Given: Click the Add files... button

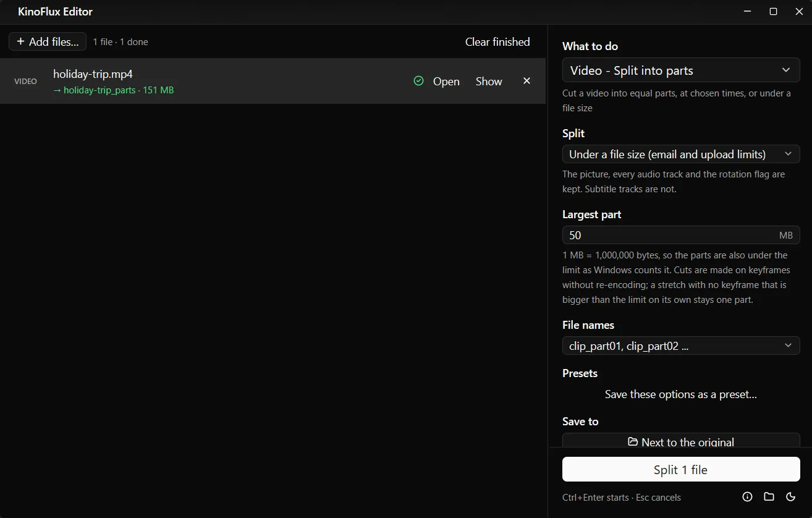Looking at the screenshot, I should (x=48, y=41).
